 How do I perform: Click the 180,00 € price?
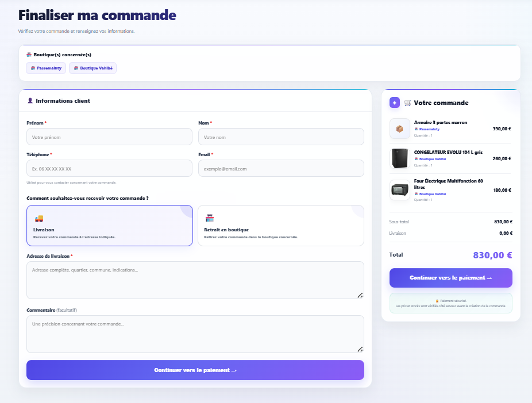coord(502,190)
